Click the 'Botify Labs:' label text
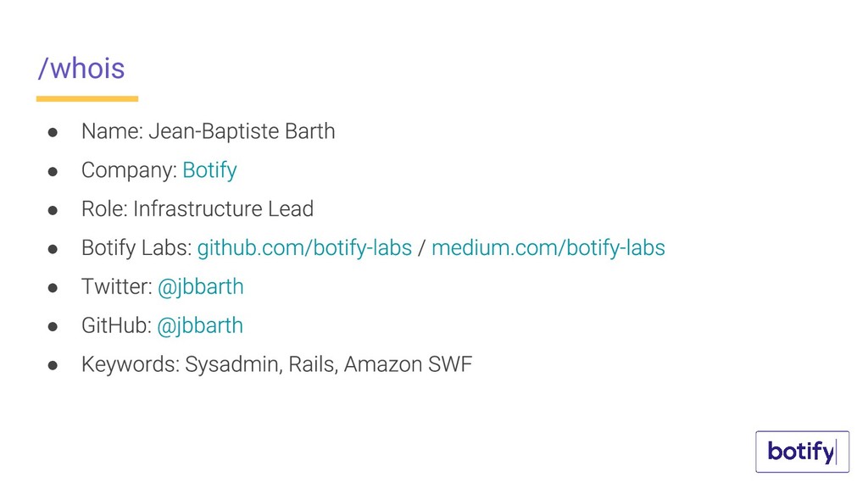This screenshot has width=868, height=488. coord(136,248)
